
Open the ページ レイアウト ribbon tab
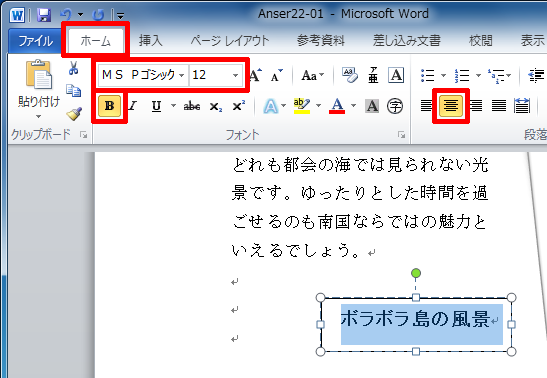point(230,40)
